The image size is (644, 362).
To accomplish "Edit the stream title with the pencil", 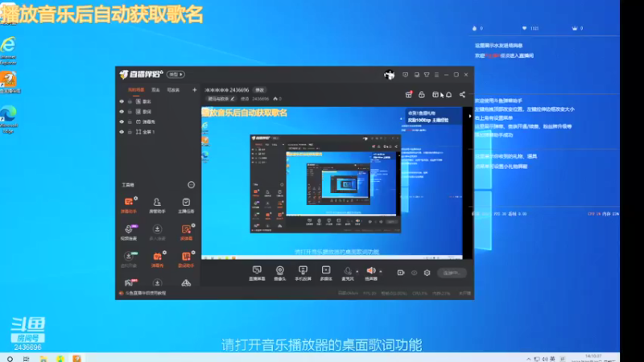I will point(233,99).
